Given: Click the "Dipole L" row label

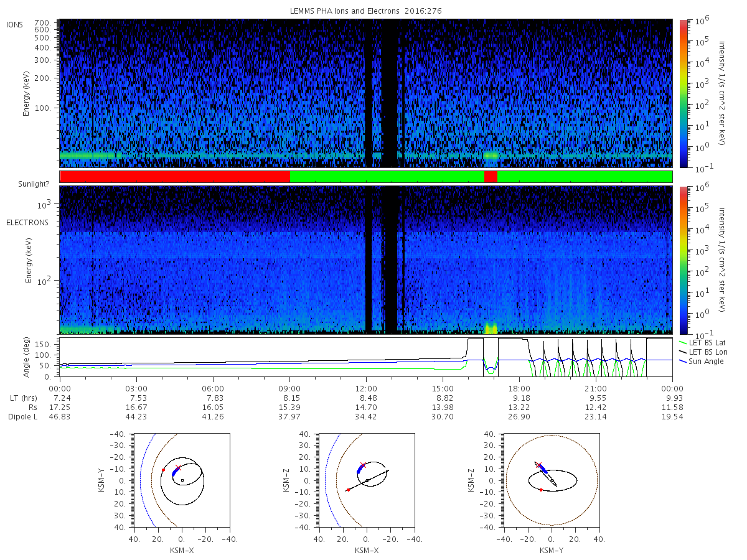Looking at the screenshot, I should 22,416.
